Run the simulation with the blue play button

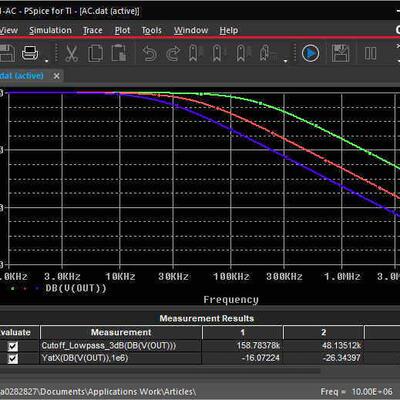(310, 53)
